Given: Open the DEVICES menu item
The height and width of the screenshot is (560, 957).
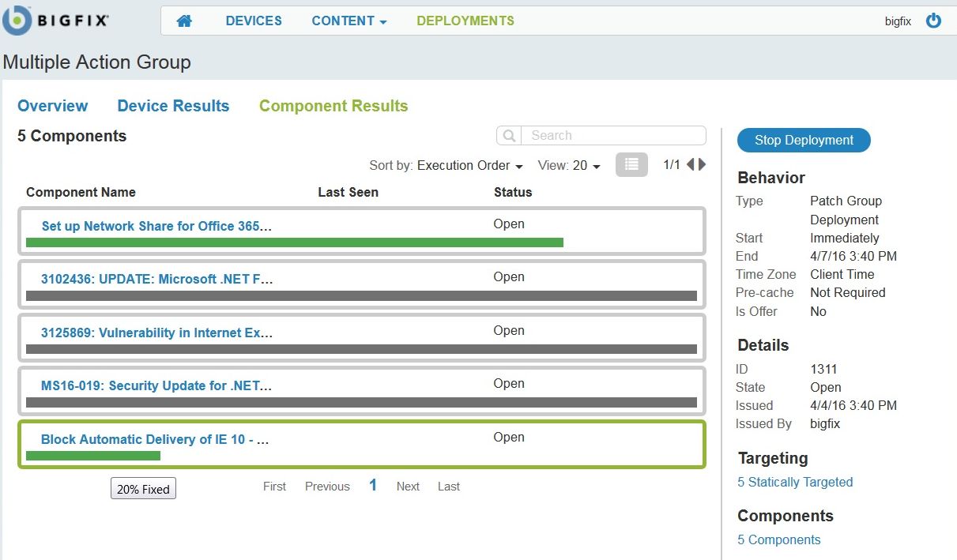Looking at the screenshot, I should 254,21.
